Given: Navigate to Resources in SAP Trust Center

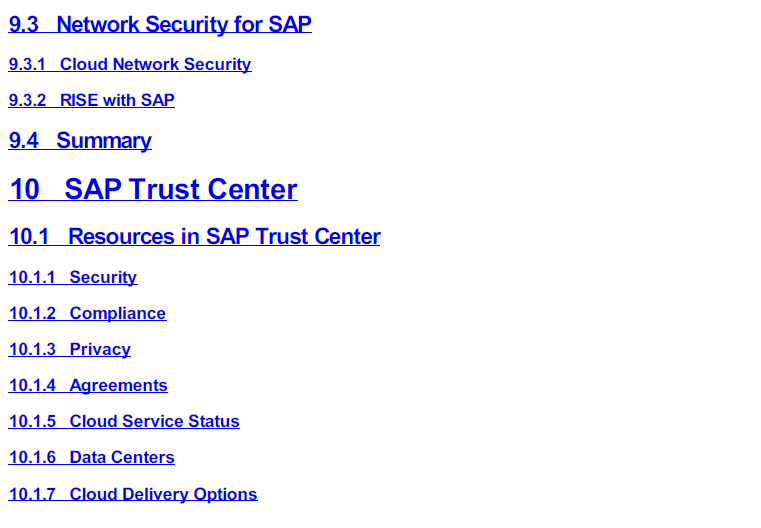Looking at the screenshot, I should 224,237.
